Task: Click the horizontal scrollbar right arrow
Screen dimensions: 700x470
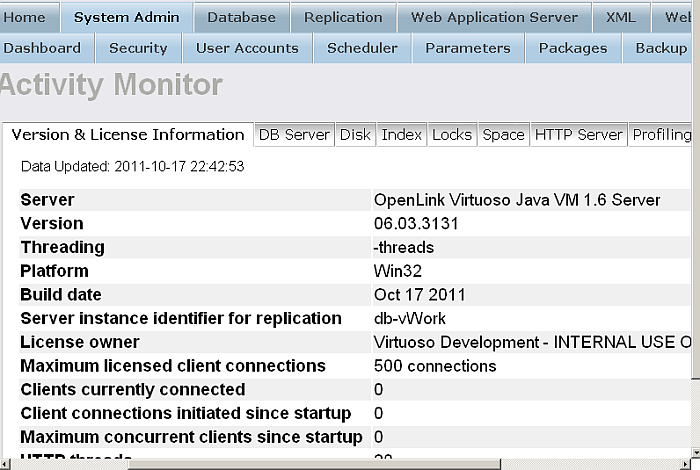Action: (x=686, y=464)
